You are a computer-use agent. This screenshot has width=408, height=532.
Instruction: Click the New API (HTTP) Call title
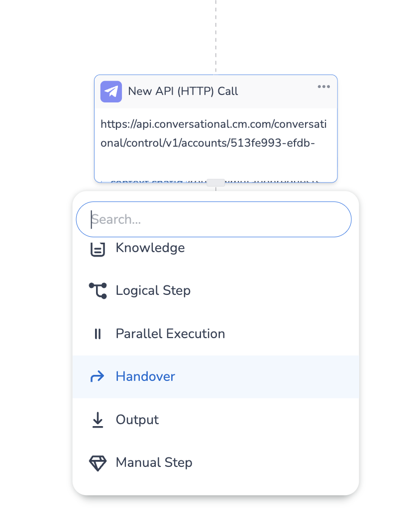[x=183, y=91]
